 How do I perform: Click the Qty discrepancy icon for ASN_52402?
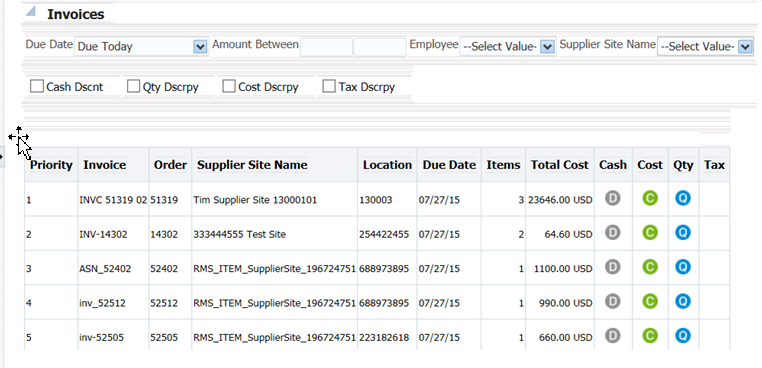coord(683,266)
